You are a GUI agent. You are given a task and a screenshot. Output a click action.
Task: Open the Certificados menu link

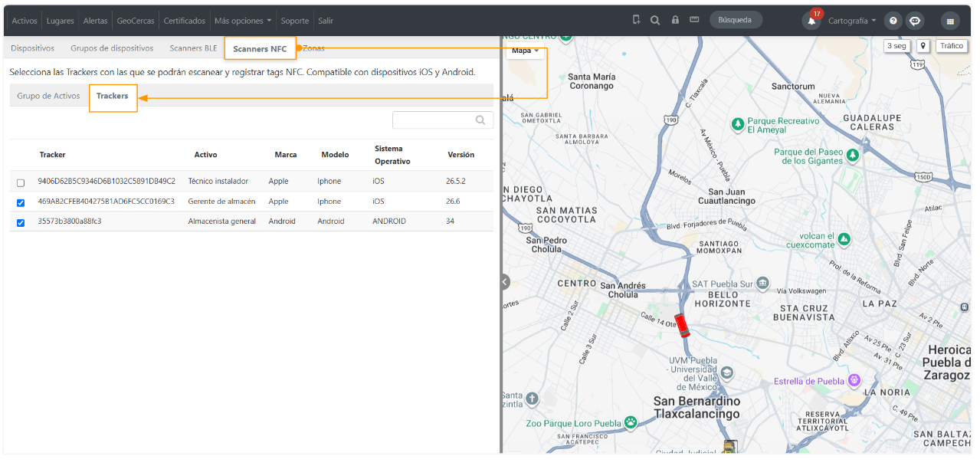[x=185, y=21]
